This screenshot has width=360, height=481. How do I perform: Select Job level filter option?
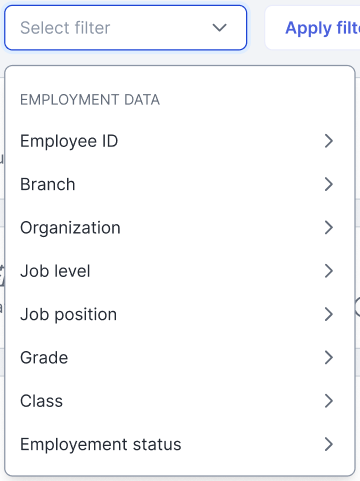(x=180, y=271)
